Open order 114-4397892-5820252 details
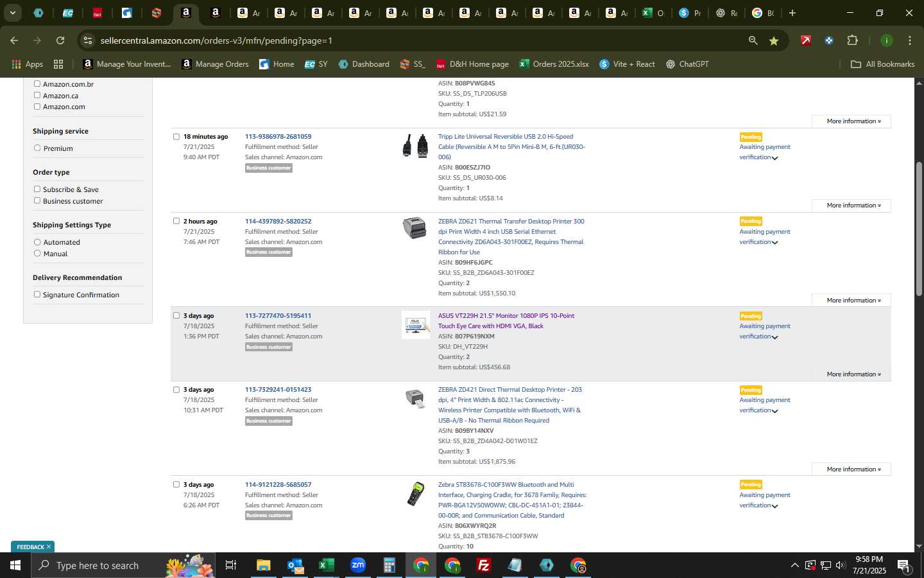 tap(278, 221)
